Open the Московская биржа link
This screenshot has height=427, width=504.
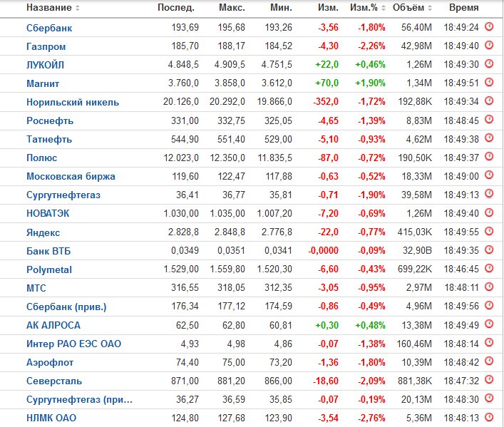pyautogui.click(x=71, y=177)
